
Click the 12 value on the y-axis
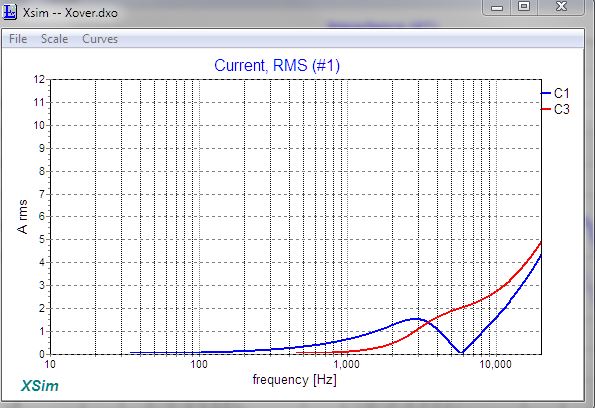tap(39, 79)
